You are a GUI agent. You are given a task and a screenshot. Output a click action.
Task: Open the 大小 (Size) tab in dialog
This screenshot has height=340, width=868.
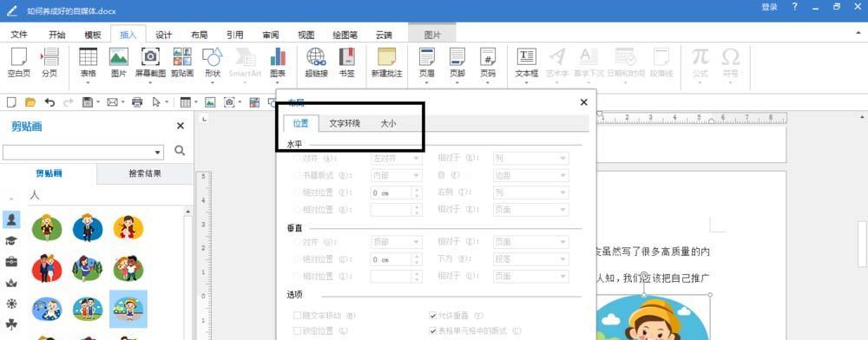coord(388,124)
